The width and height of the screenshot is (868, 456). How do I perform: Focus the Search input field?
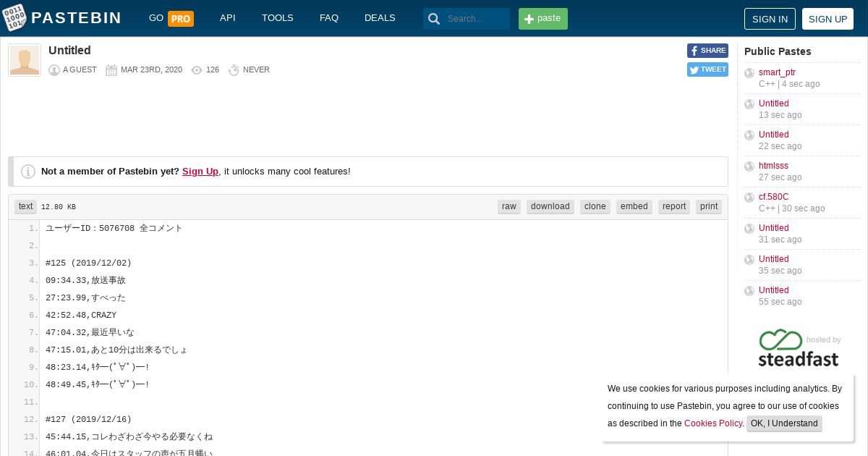[x=476, y=19]
